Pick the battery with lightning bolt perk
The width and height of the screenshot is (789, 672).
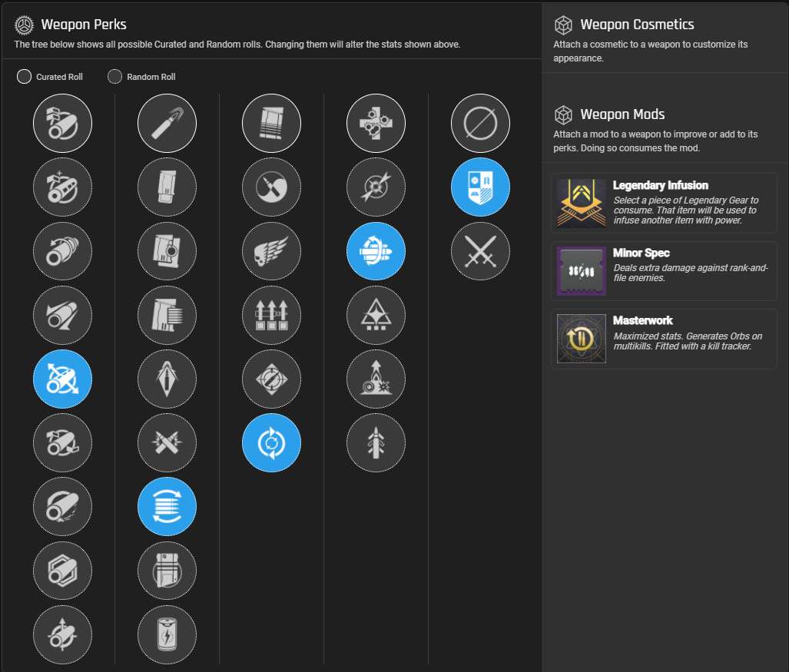click(167, 635)
